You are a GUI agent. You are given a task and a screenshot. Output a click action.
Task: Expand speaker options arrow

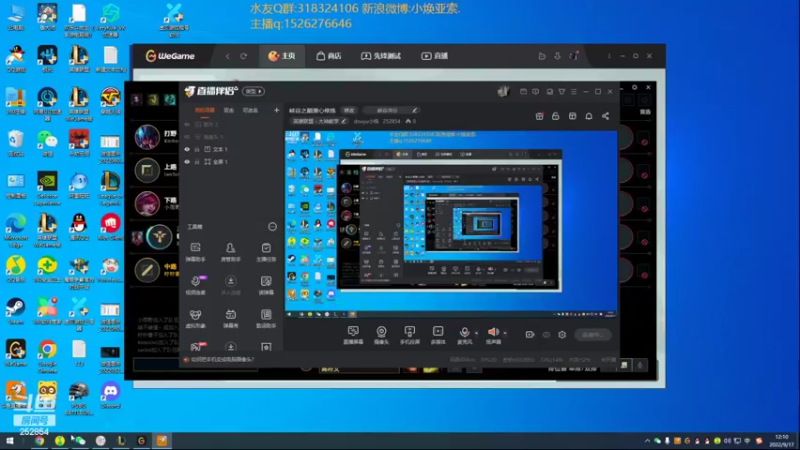coord(505,333)
